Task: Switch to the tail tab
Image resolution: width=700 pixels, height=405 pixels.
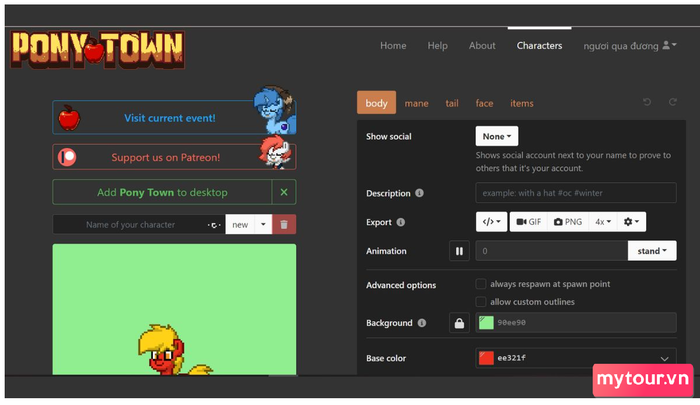Action: tap(452, 104)
